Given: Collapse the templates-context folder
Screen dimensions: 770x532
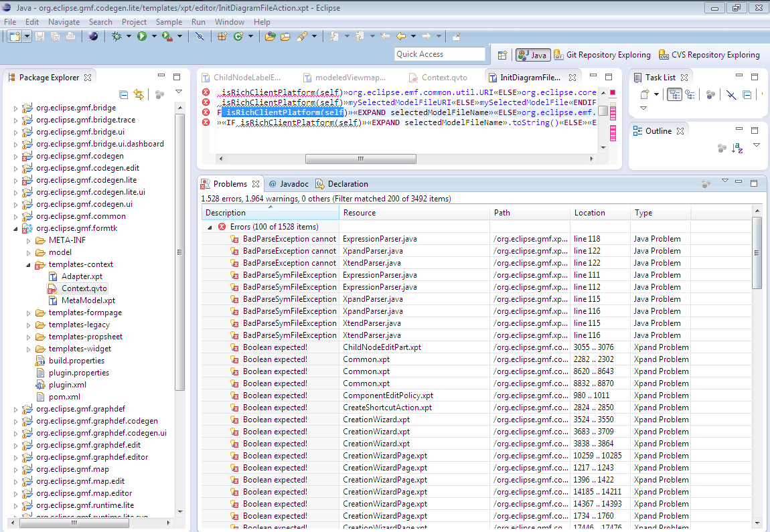Looking at the screenshot, I should (x=28, y=265).
